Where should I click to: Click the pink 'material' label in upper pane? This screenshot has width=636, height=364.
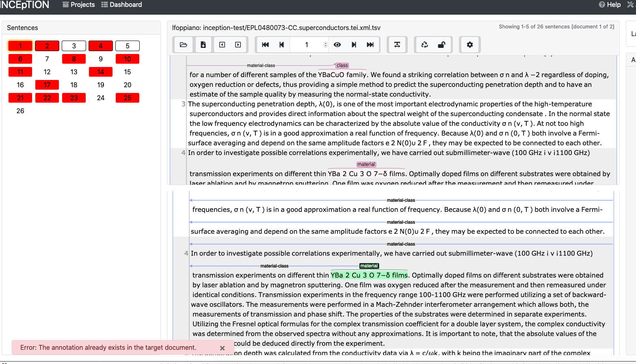[x=366, y=164]
